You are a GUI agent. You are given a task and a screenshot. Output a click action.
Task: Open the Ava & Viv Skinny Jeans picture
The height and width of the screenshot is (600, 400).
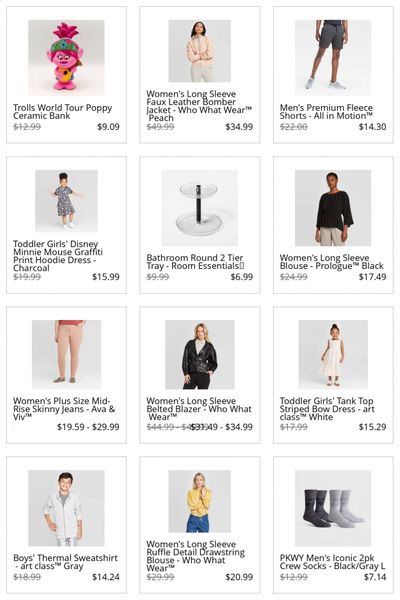tap(66, 354)
